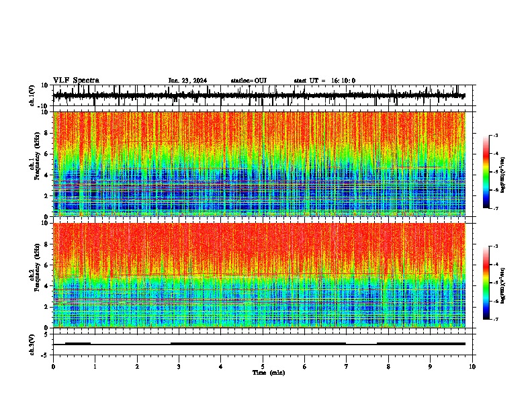
Task: Select the "start UT = 16:10:0" label
Action: coord(324,81)
